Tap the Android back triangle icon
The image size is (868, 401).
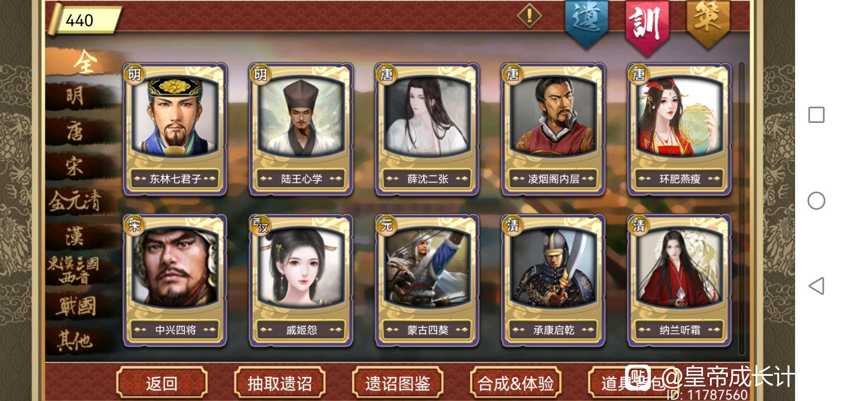816,286
